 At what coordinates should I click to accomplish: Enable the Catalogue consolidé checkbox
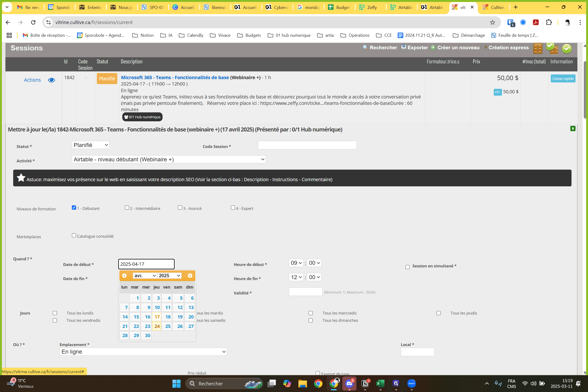click(74, 236)
